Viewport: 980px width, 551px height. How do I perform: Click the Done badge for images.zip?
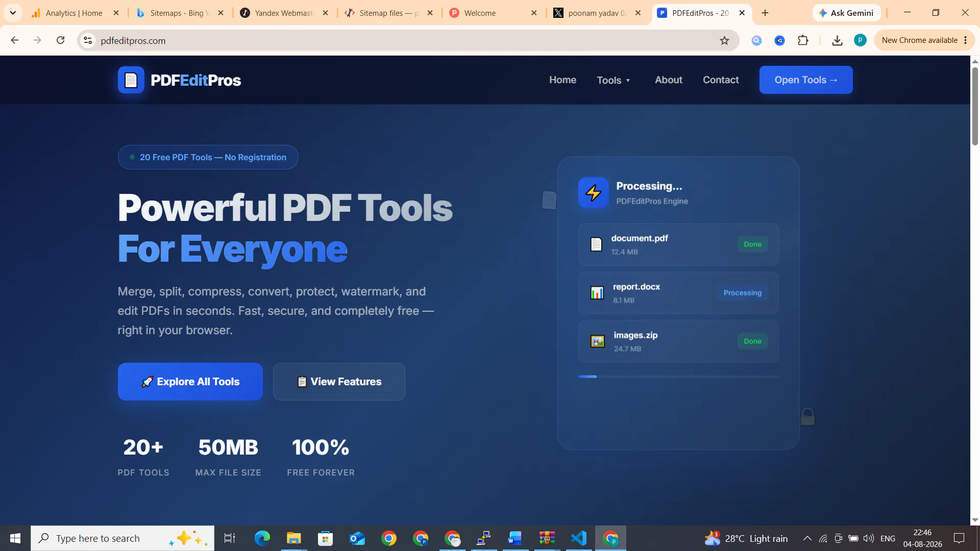click(752, 341)
